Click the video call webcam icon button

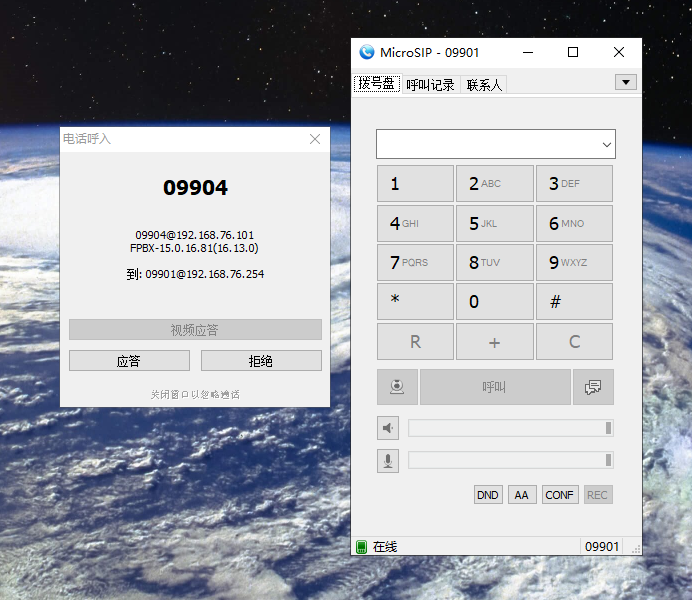tap(397, 387)
